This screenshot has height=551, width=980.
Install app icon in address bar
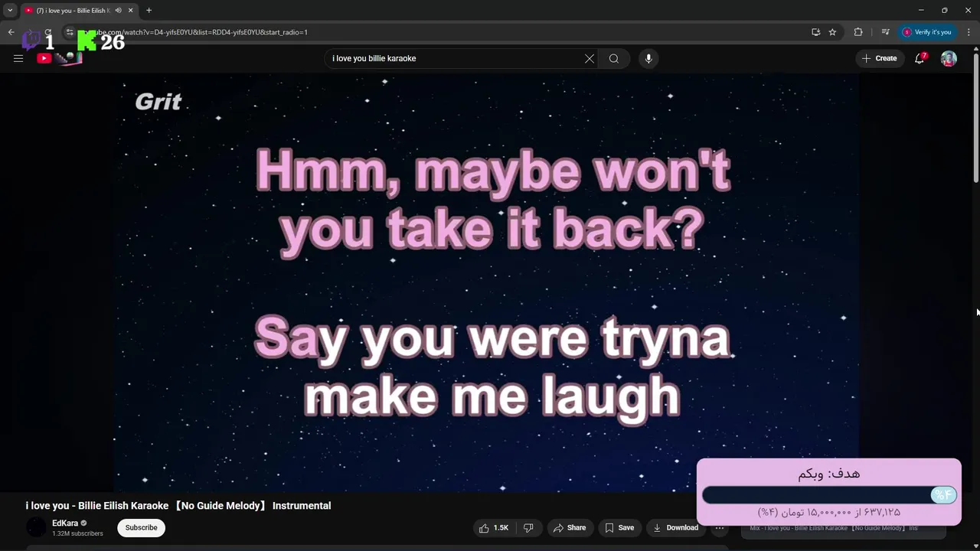point(815,32)
